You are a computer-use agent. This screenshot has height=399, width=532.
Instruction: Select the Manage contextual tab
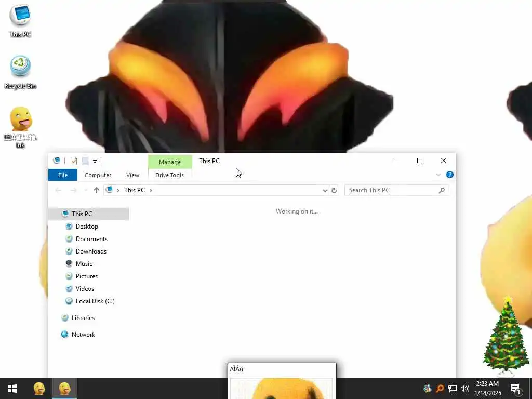pyautogui.click(x=170, y=162)
